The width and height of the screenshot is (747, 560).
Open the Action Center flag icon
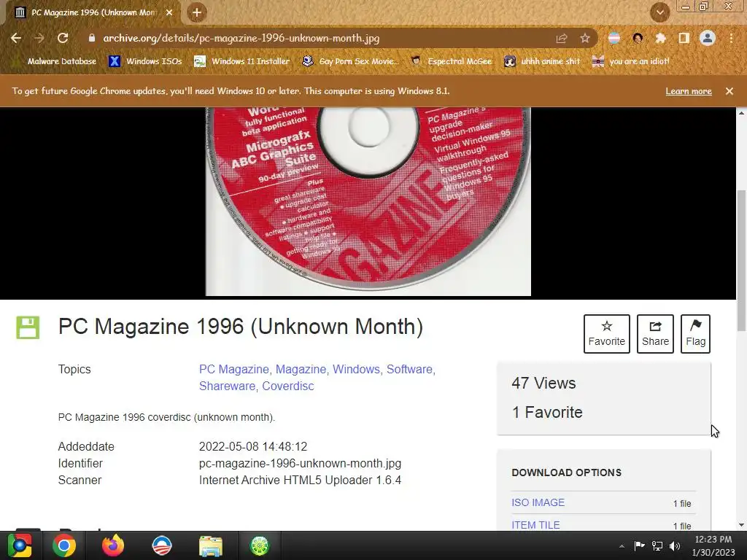[x=639, y=545]
